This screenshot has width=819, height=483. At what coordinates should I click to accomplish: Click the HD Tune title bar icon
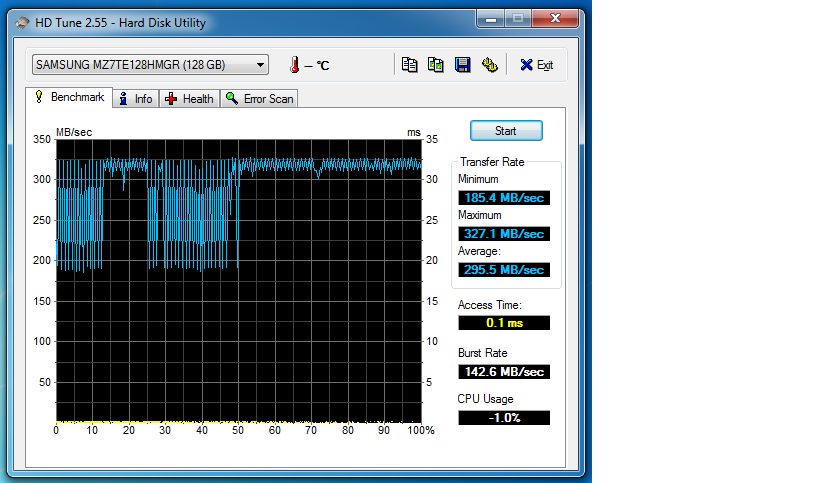pos(22,23)
